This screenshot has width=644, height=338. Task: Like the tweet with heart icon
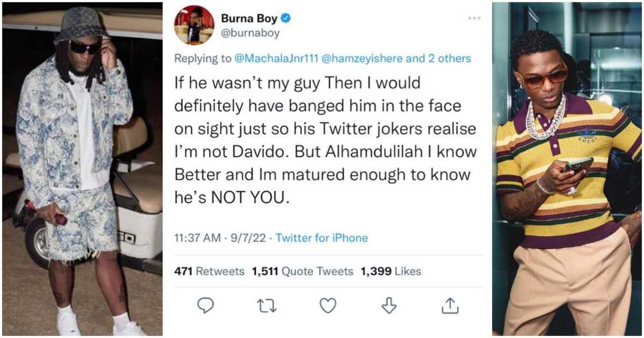(x=328, y=305)
